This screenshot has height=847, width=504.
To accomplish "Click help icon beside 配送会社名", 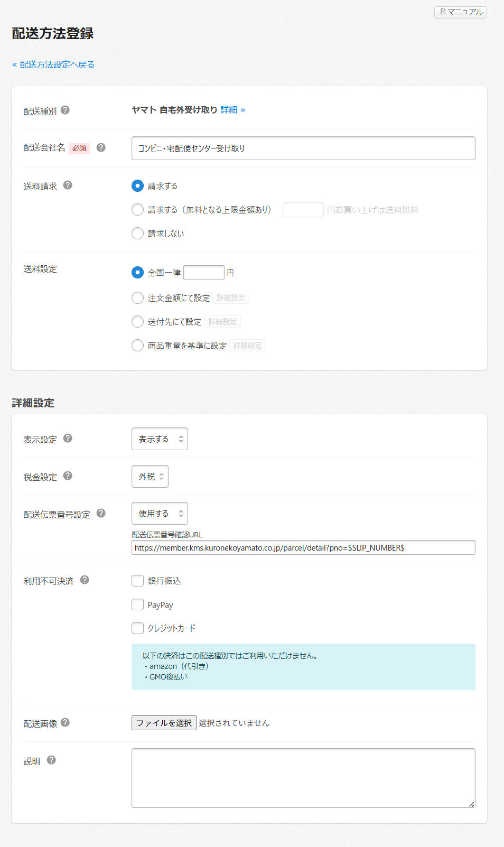I will 101,147.
